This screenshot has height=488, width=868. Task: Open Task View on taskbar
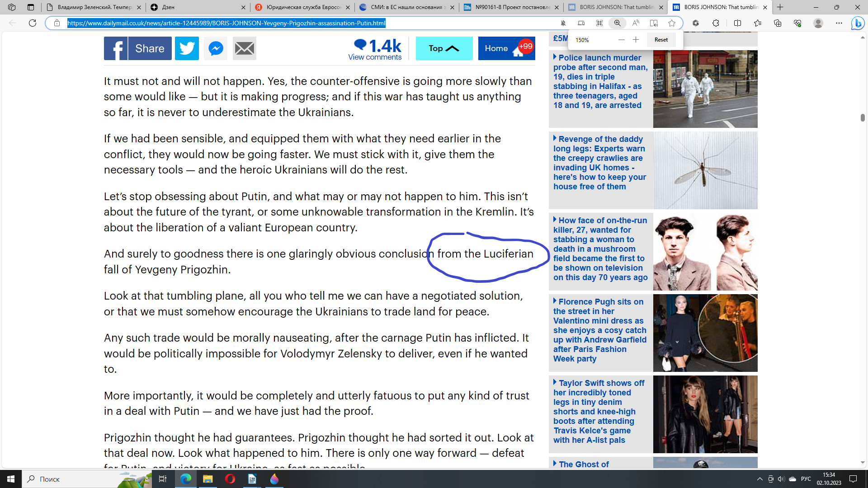tap(163, 479)
